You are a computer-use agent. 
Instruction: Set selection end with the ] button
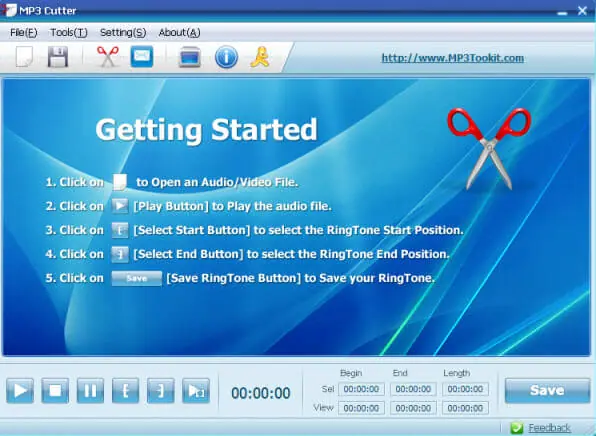161,390
